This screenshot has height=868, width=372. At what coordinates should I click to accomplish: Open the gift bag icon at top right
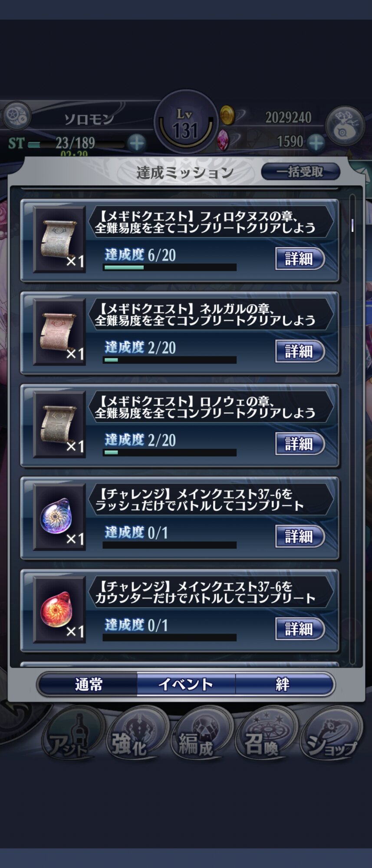(x=345, y=125)
